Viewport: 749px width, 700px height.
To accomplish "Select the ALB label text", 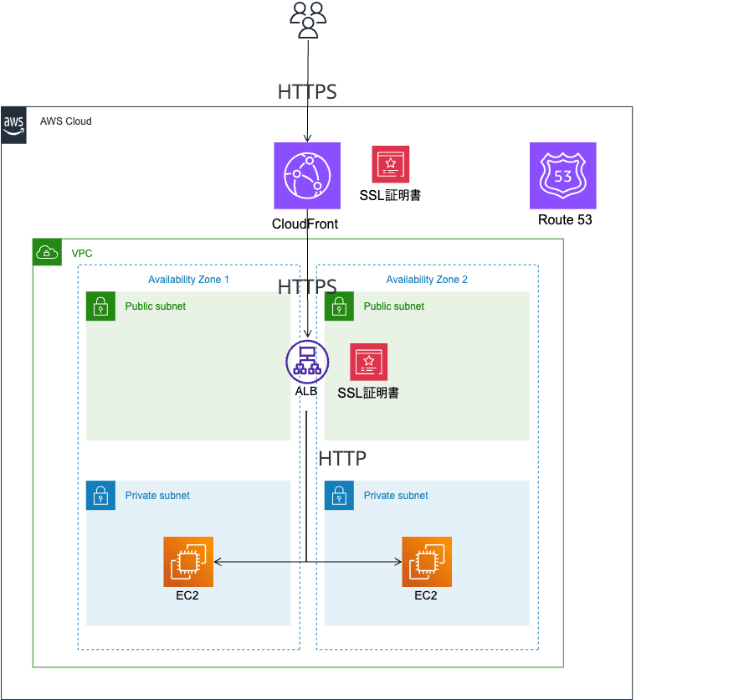I will (x=306, y=391).
